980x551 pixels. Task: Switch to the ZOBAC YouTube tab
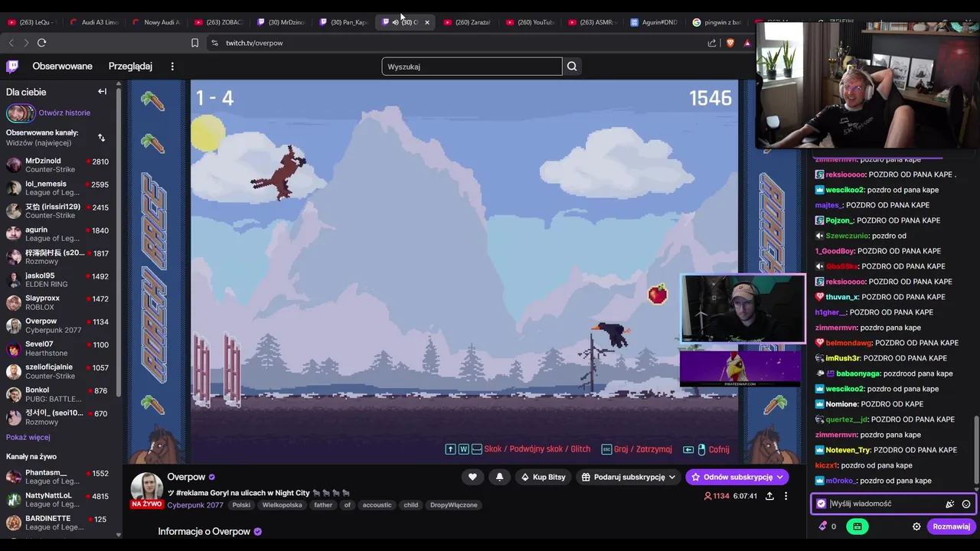coord(219,22)
